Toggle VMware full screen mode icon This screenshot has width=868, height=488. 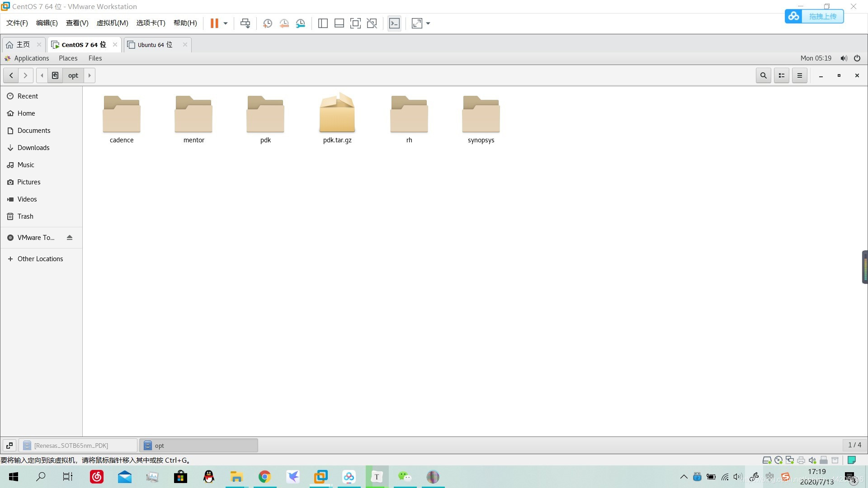pos(355,23)
